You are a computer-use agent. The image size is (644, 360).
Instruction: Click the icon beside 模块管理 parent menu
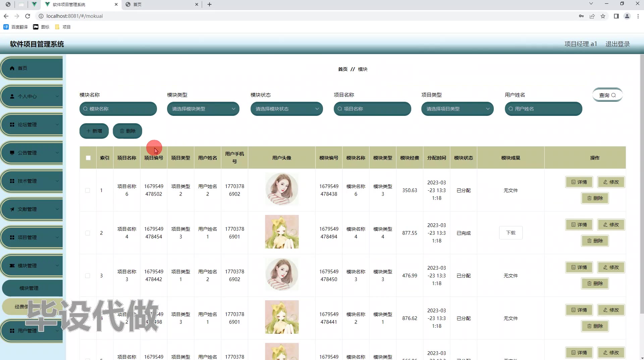[x=12, y=266]
